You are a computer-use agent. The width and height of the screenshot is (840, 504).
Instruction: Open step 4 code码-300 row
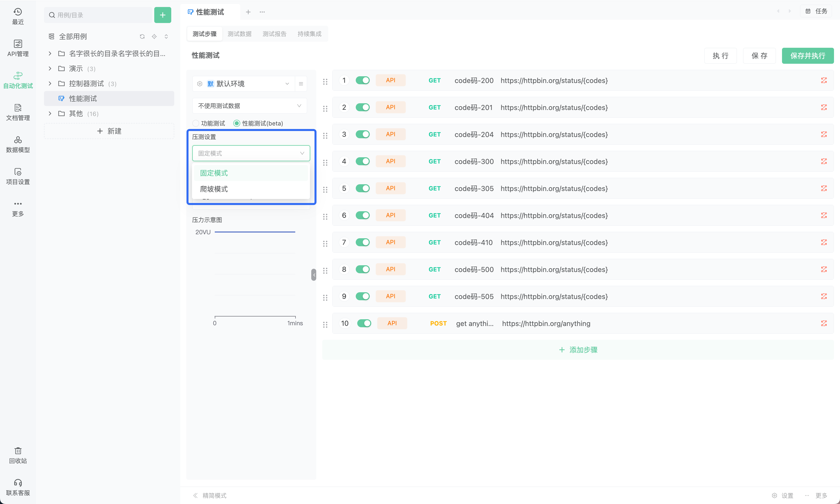[x=583, y=161]
